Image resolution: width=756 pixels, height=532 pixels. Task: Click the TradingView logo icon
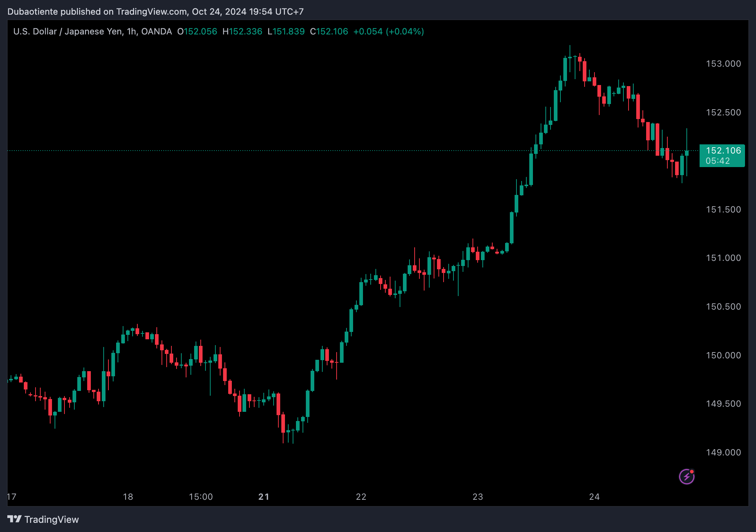tap(14, 519)
